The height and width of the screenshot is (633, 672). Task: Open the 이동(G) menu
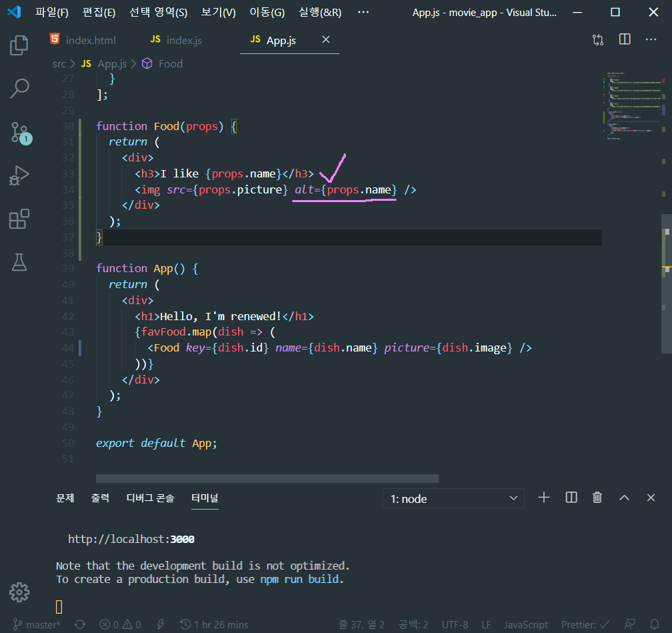click(x=267, y=12)
